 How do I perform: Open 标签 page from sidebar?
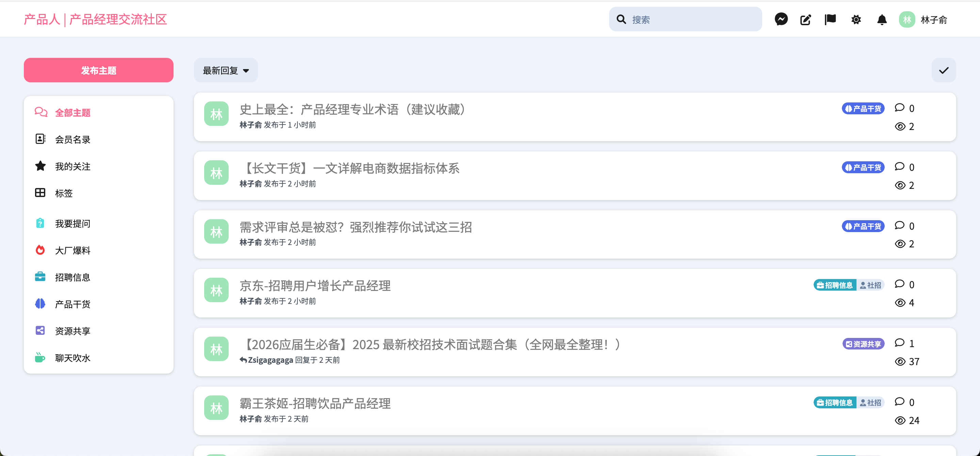point(64,193)
